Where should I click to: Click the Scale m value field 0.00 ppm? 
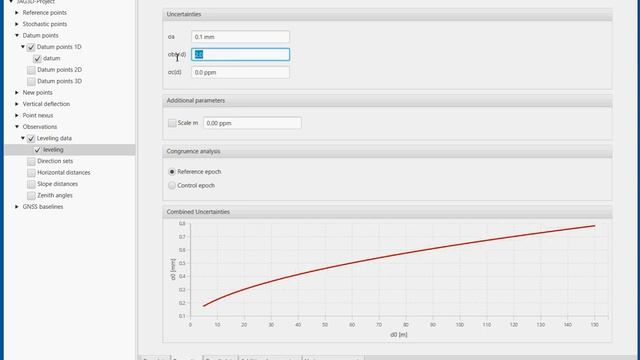(x=252, y=123)
